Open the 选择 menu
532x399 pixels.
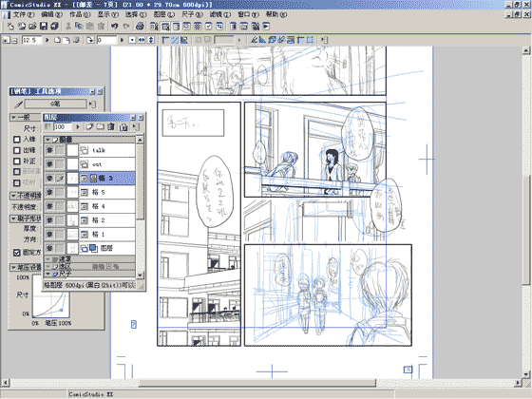tap(136, 14)
